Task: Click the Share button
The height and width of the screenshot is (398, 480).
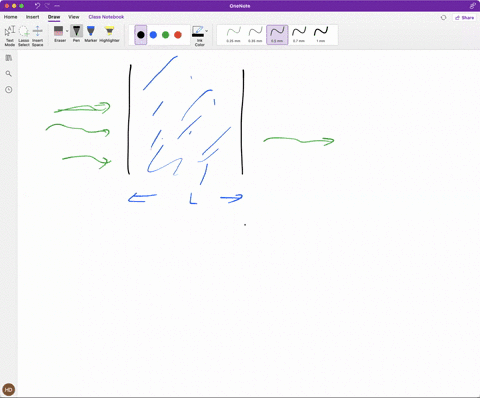Action: tap(465, 18)
